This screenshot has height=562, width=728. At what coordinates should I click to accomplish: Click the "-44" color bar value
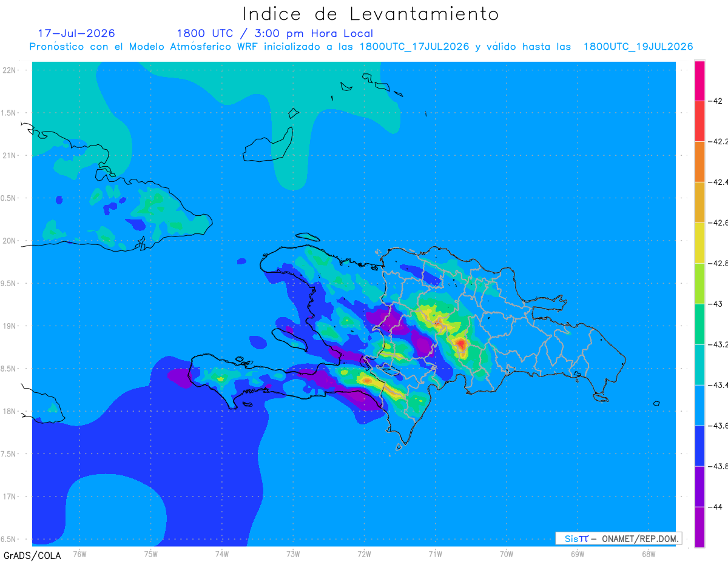coord(715,507)
